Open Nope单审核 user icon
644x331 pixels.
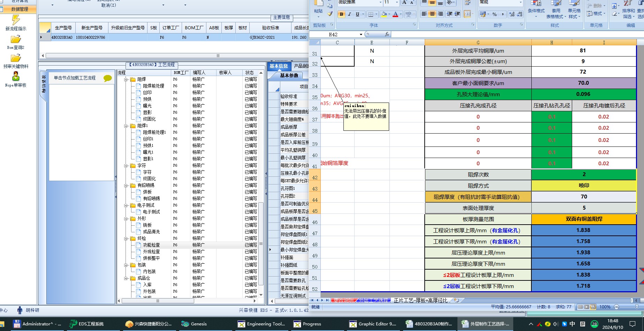point(16,76)
